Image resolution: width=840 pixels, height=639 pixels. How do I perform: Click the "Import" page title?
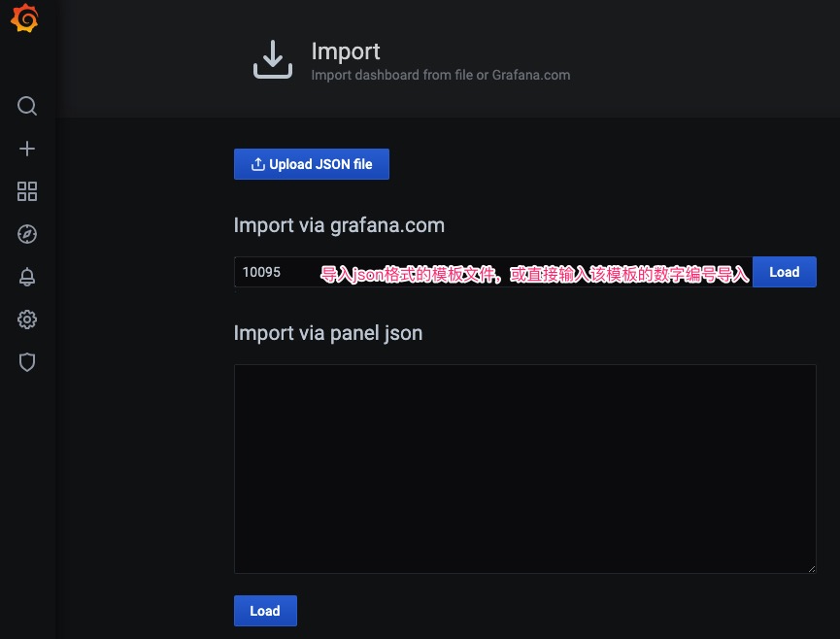[346, 50]
